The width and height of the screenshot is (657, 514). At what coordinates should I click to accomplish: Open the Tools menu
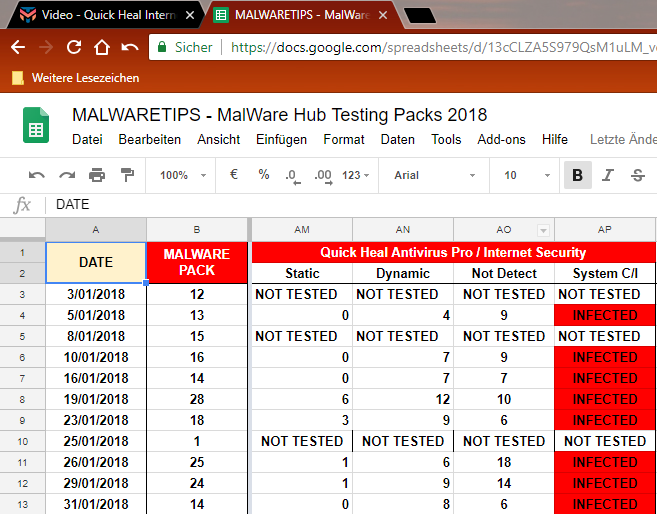(x=446, y=139)
